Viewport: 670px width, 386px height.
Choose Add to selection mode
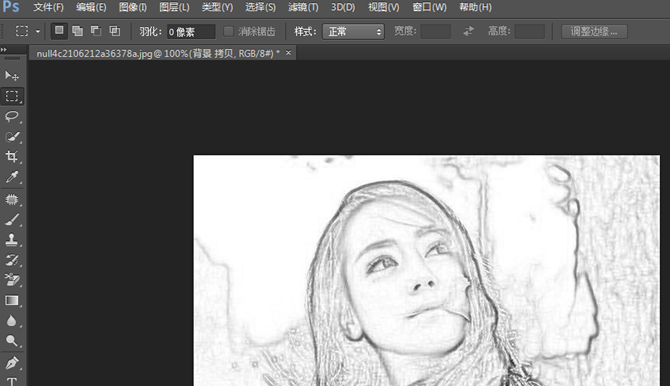pyautogui.click(x=77, y=31)
